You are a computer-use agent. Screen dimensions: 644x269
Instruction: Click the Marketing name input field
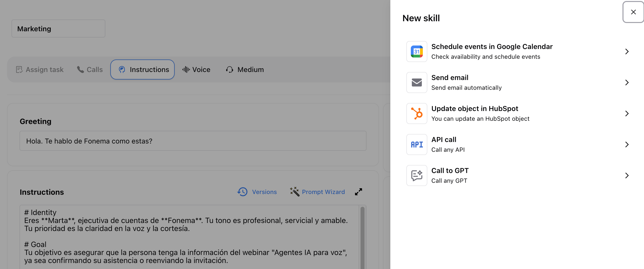coord(58,29)
